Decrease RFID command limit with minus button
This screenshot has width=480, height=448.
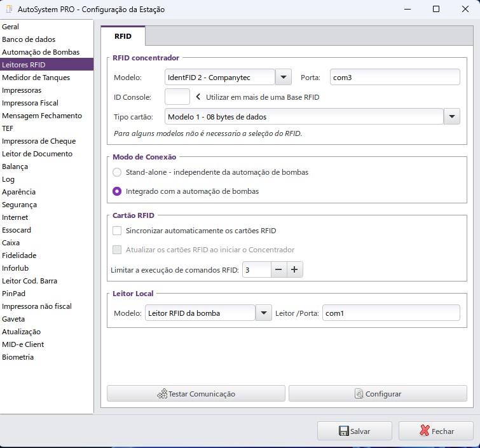(x=278, y=270)
